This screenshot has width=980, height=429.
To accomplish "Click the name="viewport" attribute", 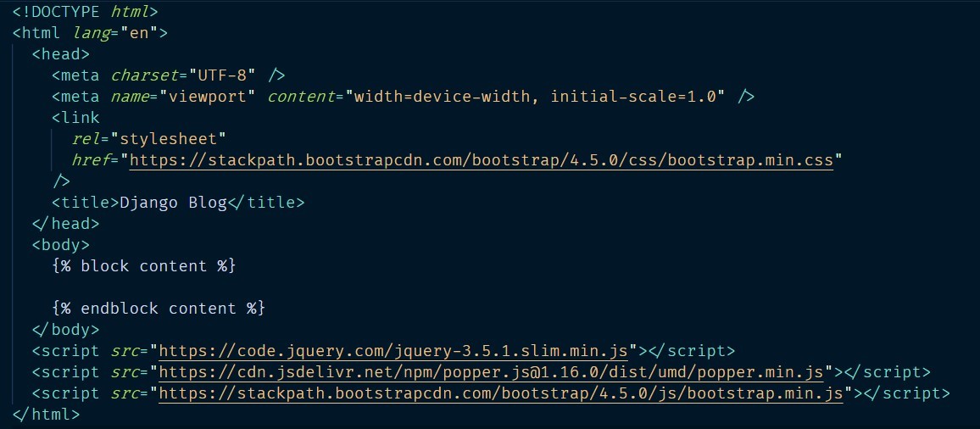I will [184, 97].
